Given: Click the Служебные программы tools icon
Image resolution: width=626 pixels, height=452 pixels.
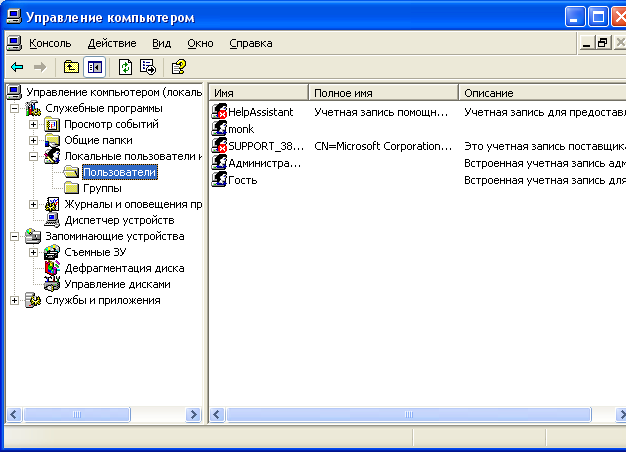Looking at the screenshot, I should pos(33,108).
